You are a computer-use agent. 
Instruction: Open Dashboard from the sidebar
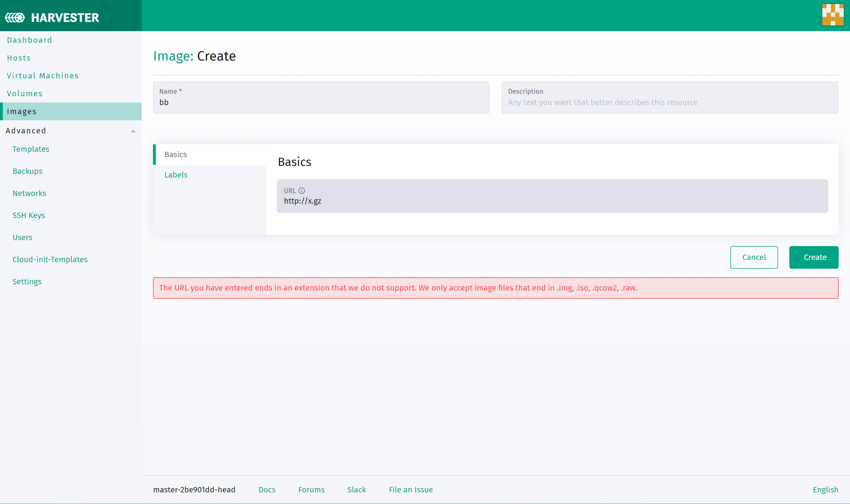pos(29,40)
